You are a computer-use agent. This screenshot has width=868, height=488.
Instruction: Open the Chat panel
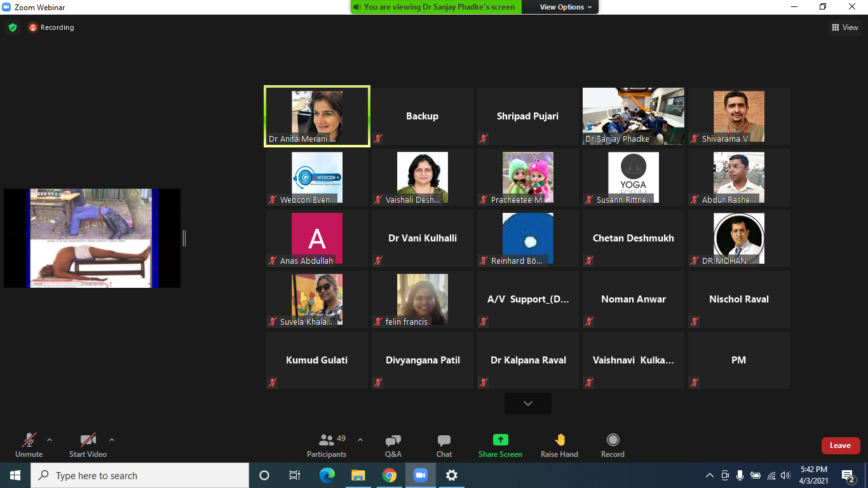tap(444, 445)
